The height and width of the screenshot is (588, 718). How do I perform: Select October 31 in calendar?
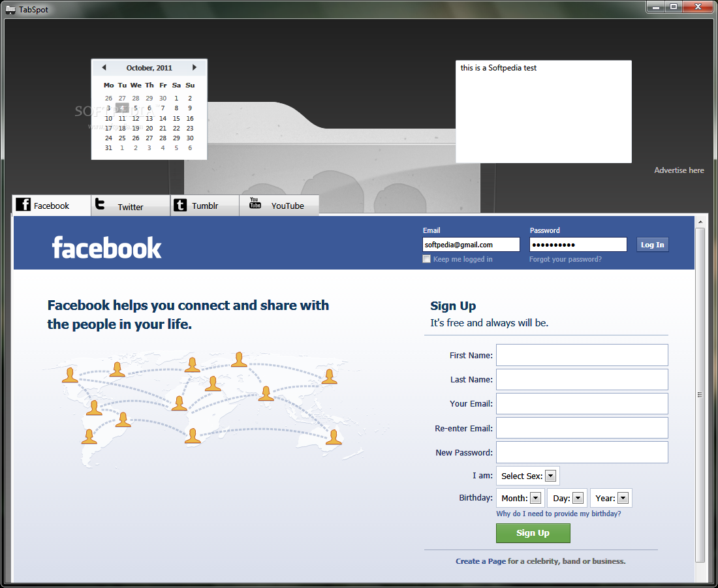point(108,148)
